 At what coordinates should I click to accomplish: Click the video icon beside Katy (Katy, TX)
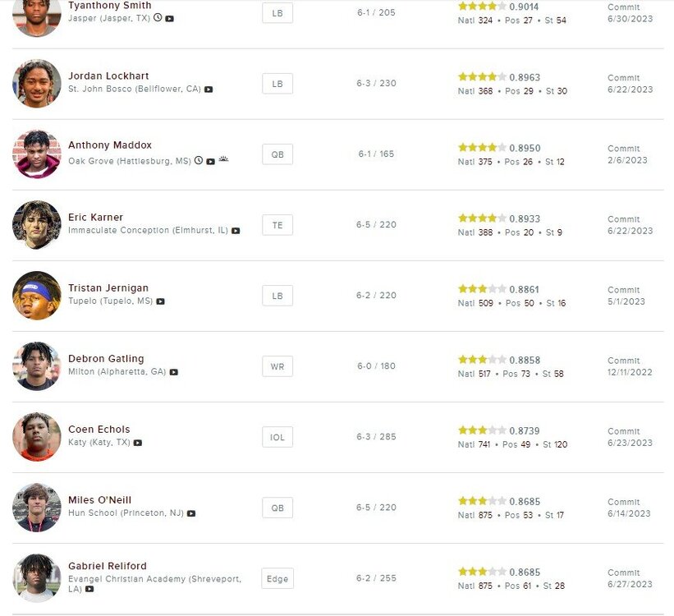(x=138, y=443)
